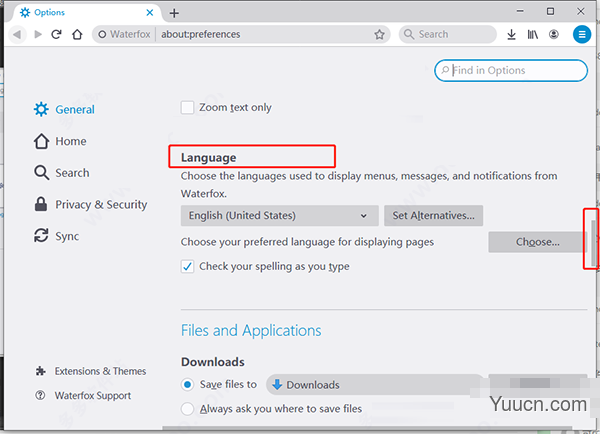Open the account profile icon
The width and height of the screenshot is (600, 434).
pyautogui.click(x=554, y=34)
